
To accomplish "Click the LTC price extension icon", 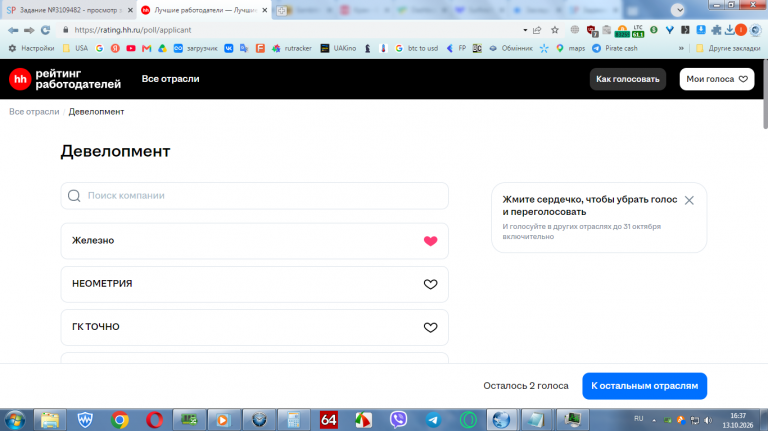I will pyautogui.click(x=638, y=30).
